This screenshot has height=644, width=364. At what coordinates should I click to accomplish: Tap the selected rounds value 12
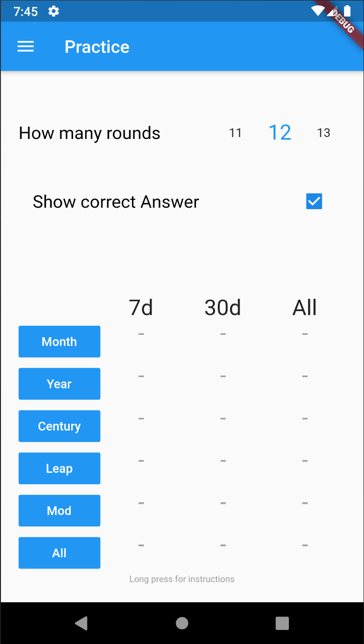280,133
